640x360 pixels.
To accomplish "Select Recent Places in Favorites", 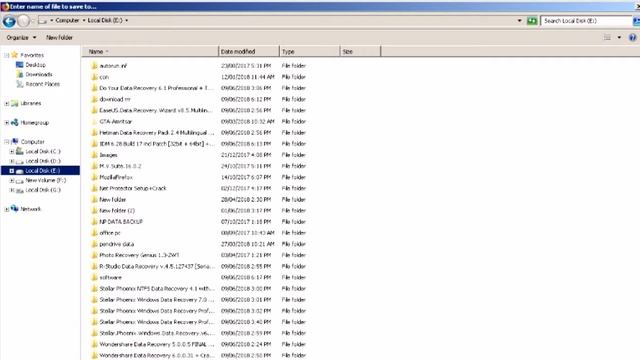I will [42, 84].
